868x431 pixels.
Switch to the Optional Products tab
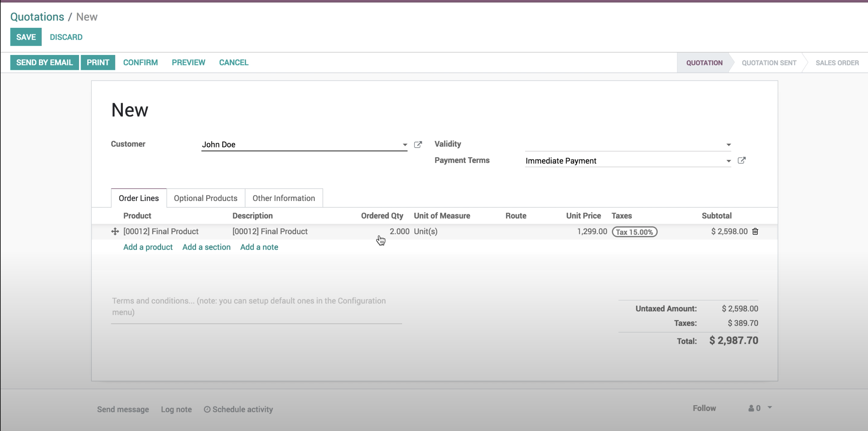[205, 198]
